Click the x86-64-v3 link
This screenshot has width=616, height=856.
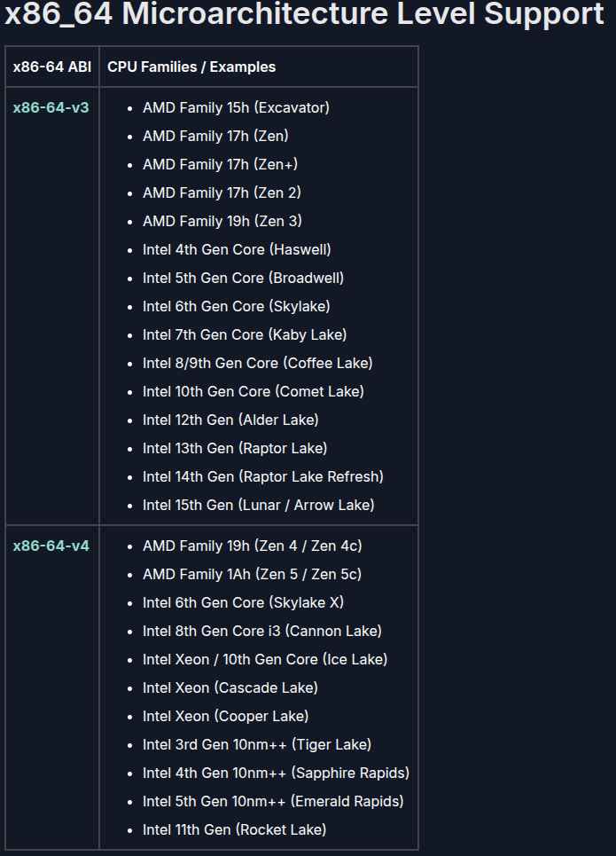[x=51, y=108]
